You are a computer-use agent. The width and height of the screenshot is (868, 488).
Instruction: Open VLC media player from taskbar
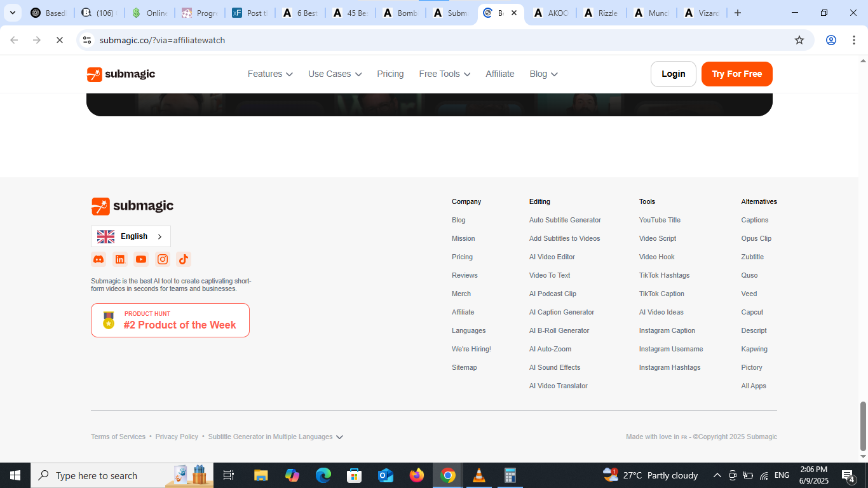click(x=479, y=475)
